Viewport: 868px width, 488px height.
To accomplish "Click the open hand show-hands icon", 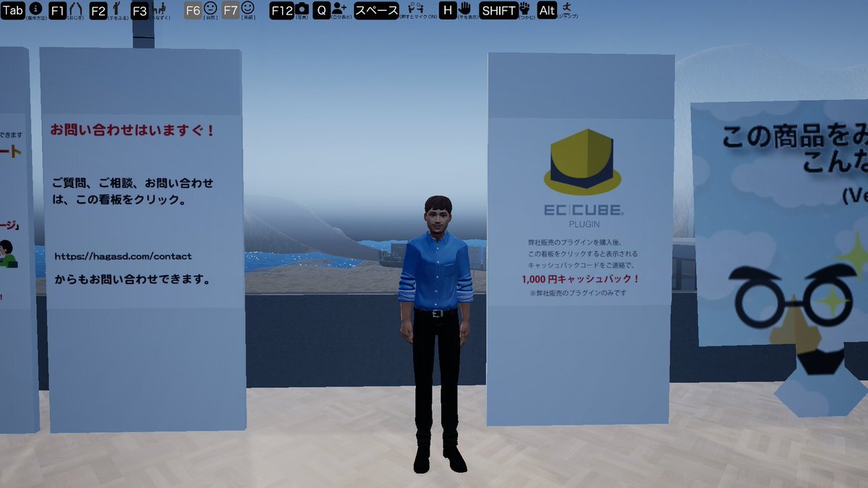I will (x=464, y=9).
